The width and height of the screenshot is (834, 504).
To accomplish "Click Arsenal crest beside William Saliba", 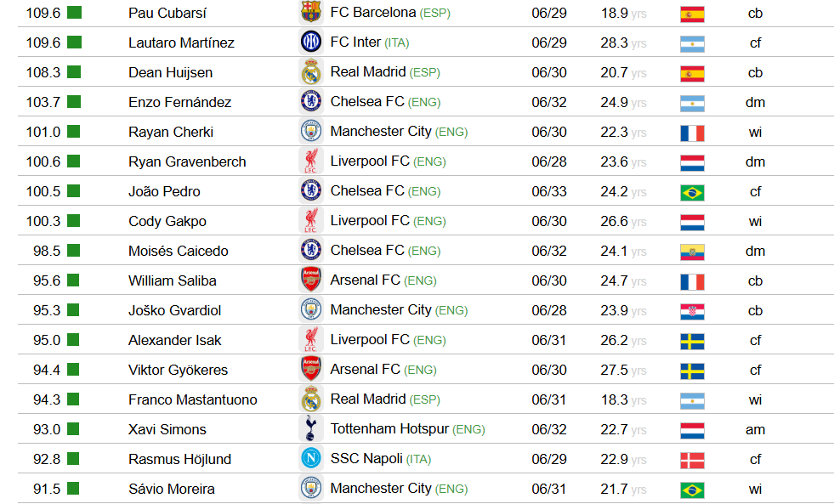I will [x=311, y=280].
